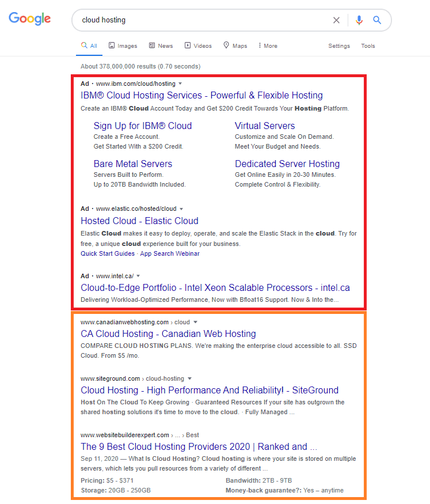Open the Maps tab

click(x=235, y=46)
